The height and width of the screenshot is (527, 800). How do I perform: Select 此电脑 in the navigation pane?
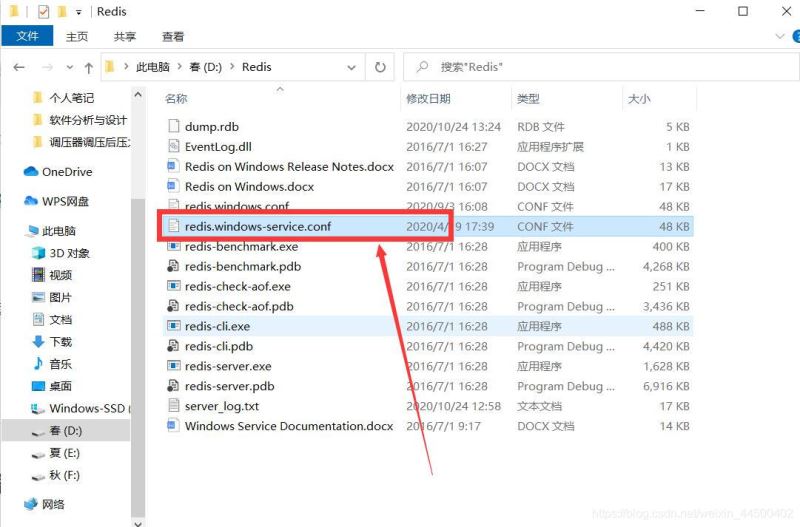click(59, 231)
